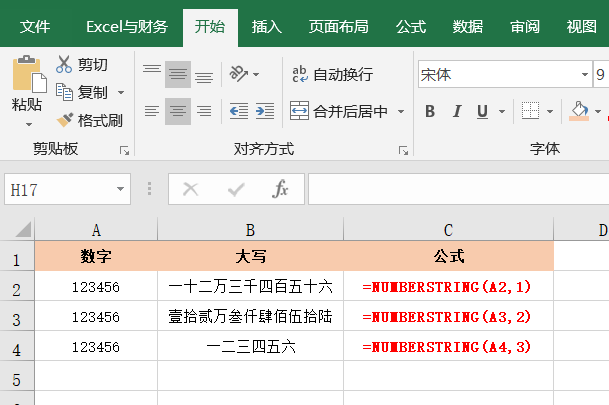Toggle Italic formatting
This screenshot has height=405, width=609.
[x=457, y=111]
